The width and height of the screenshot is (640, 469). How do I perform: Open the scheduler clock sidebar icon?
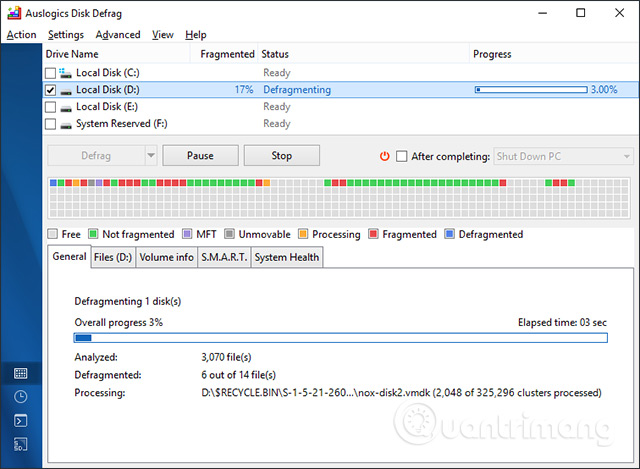pos(20,397)
